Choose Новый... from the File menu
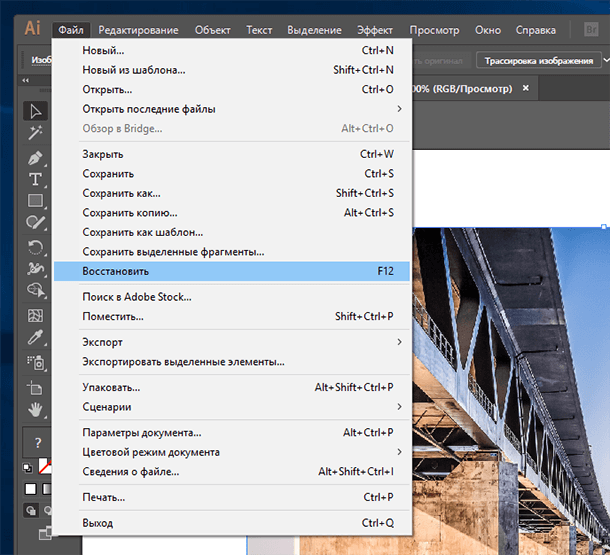Screen dimensions: 610x555 [x=232, y=51]
